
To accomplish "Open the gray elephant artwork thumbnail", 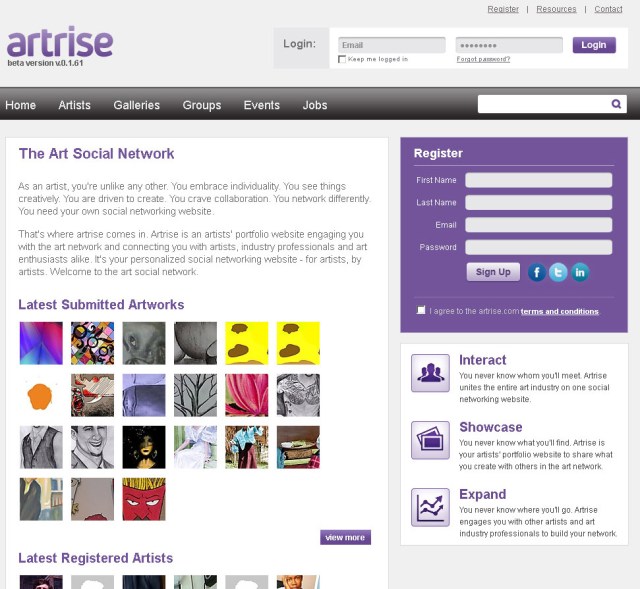I will pyautogui.click(x=144, y=343).
